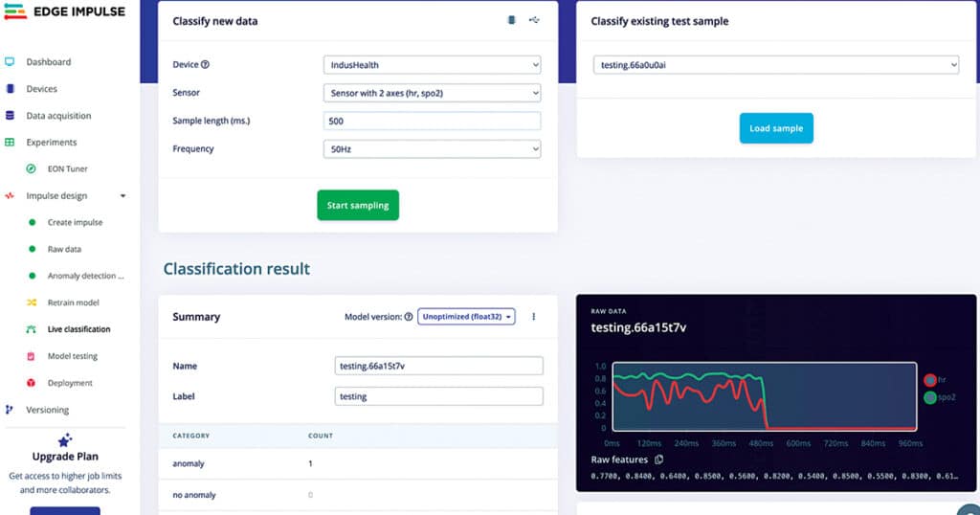Click the Model version help icon
Viewport: 980px width, 515px height.
pos(408,317)
